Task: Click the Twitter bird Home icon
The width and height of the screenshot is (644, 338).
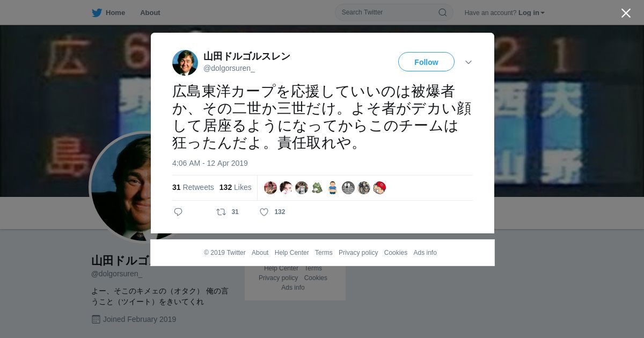Action: [97, 13]
